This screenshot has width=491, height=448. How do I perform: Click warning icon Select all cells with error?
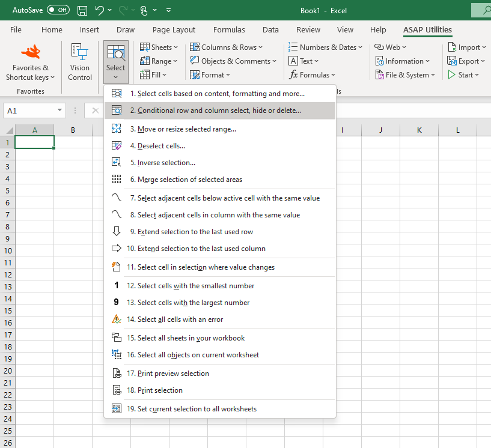click(x=116, y=319)
